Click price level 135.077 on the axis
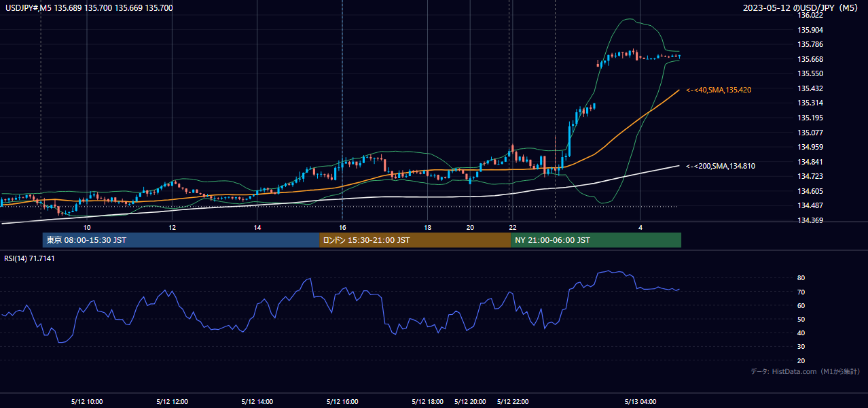 [x=810, y=133]
